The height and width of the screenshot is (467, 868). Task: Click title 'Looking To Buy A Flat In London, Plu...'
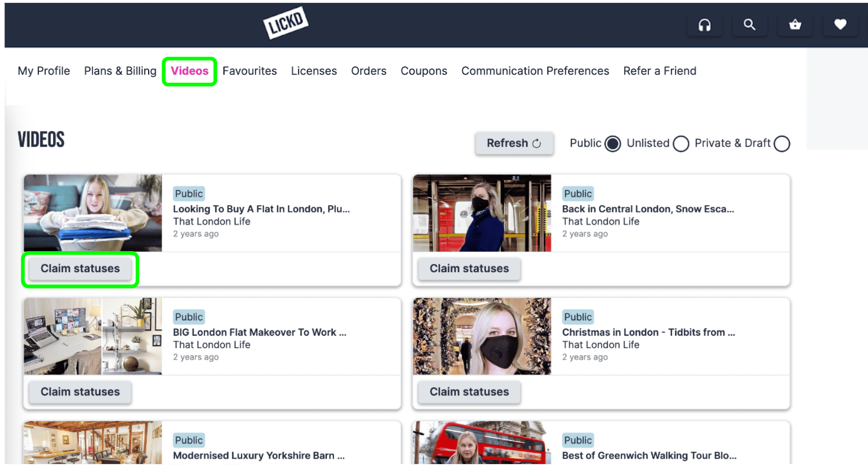[x=261, y=209]
